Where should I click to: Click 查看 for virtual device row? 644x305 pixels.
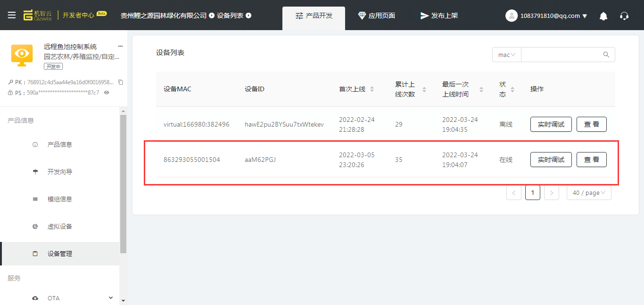coord(592,124)
